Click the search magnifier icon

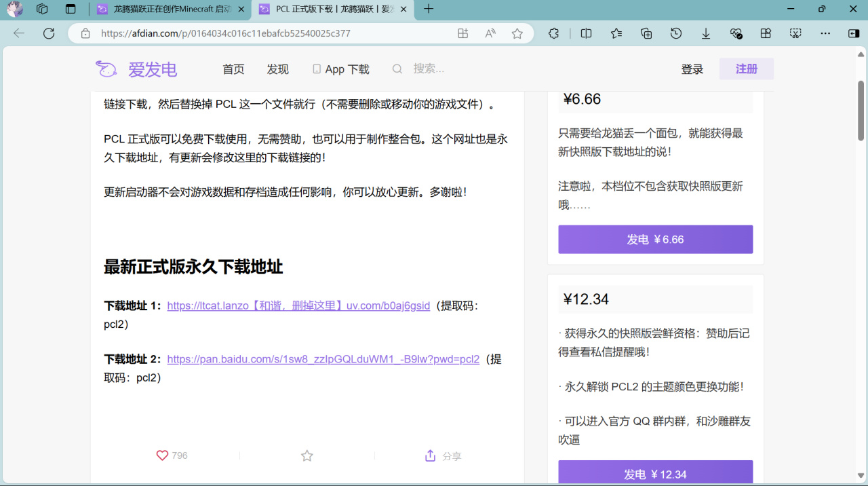[x=397, y=69]
